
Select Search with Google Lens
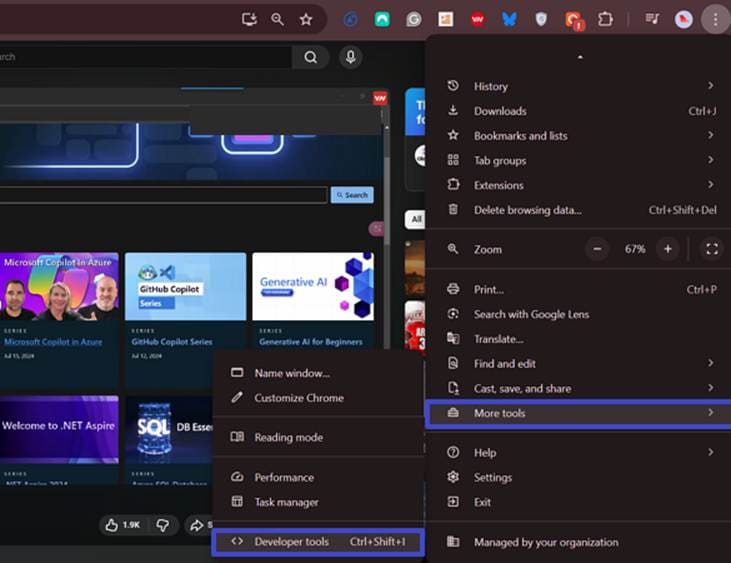coord(578,314)
